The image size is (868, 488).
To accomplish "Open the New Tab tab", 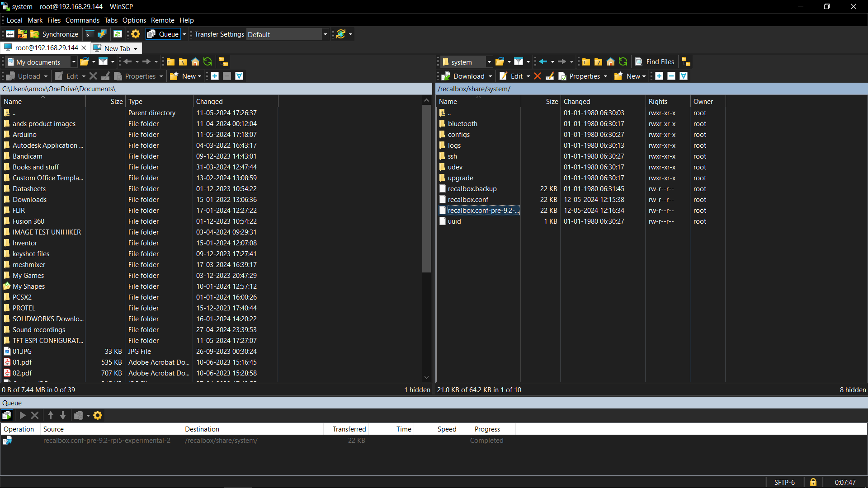I will tap(116, 48).
